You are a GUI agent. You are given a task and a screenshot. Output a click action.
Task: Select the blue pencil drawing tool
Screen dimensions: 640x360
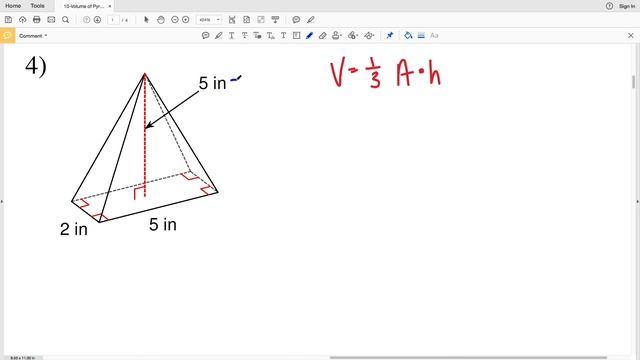309,36
